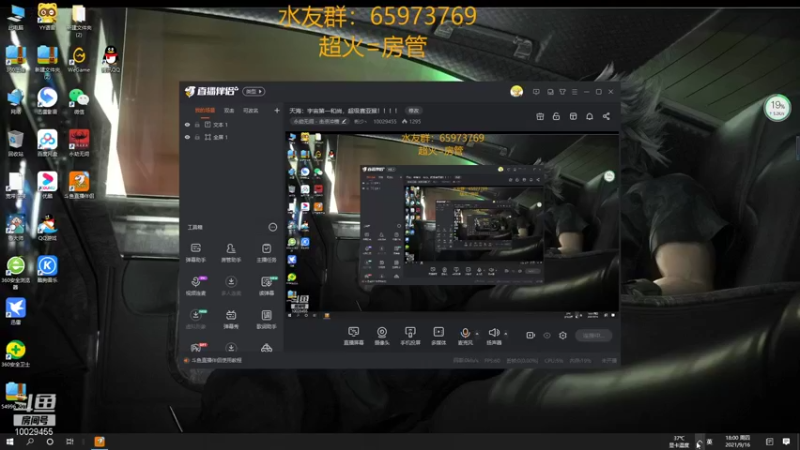Click the box icon between padlock and bell
800x450 pixels.
(x=573, y=116)
